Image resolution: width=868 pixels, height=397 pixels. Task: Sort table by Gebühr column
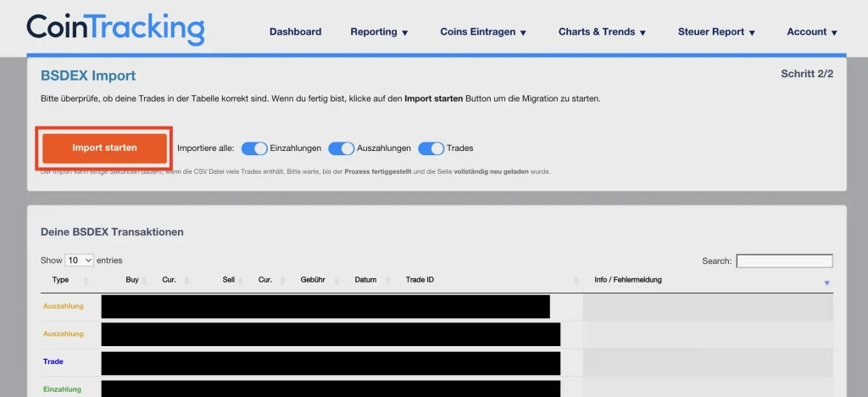(313, 280)
